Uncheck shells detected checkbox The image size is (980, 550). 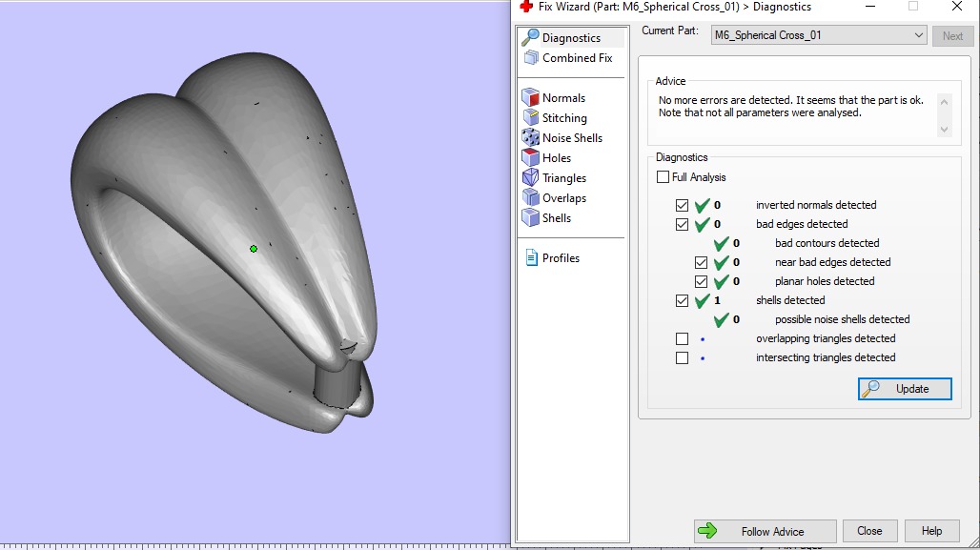[682, 300]
